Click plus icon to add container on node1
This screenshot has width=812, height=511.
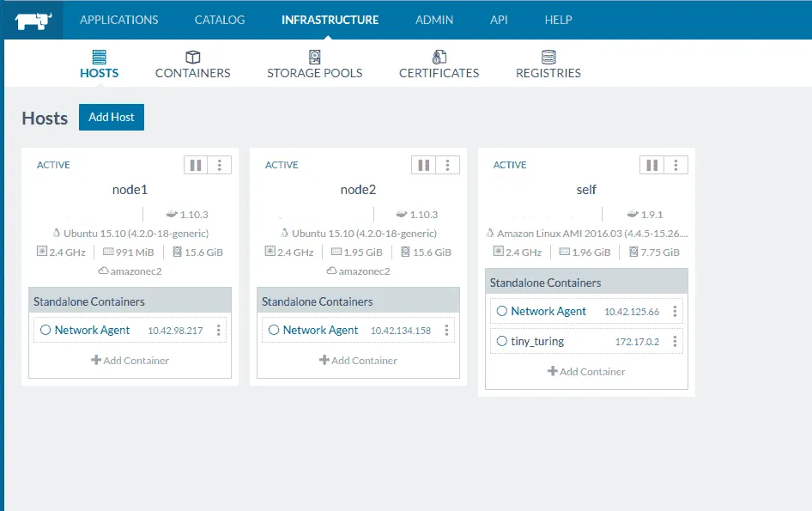coord(96,361)
